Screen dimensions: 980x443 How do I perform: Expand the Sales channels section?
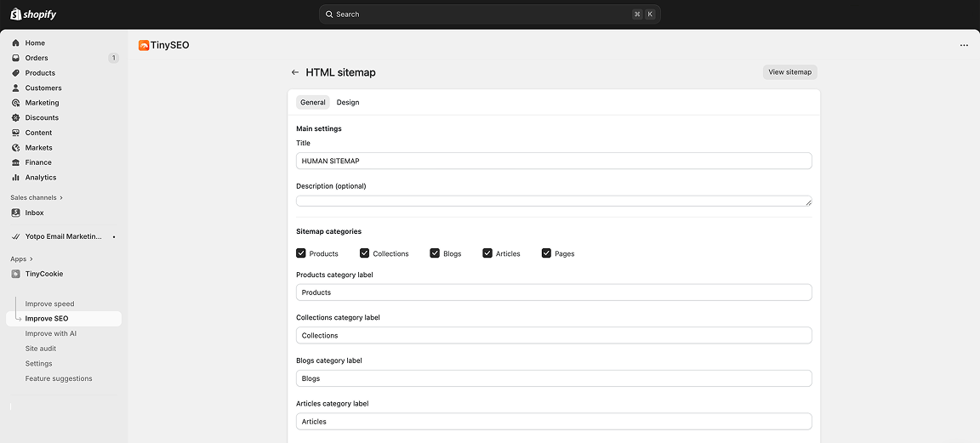[37, 197]
